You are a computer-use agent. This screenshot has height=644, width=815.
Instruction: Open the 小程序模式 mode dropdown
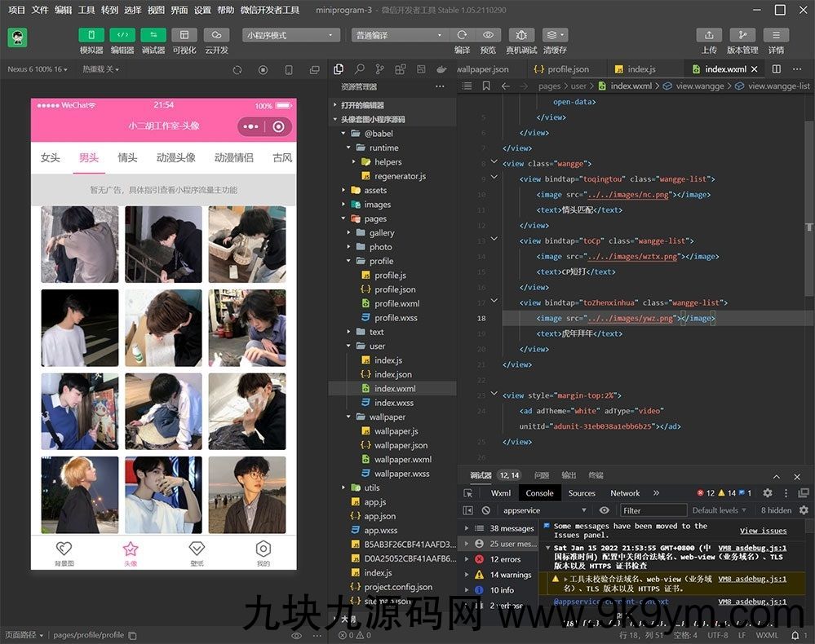[x=291, y=35]
